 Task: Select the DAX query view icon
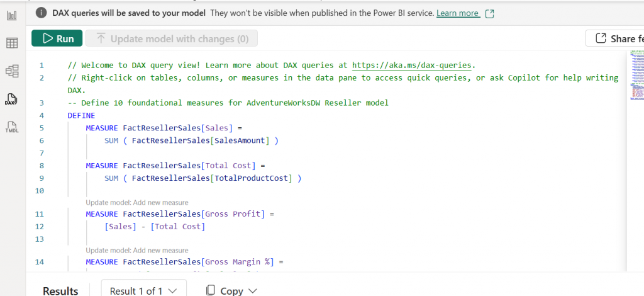click(x=11, y=99)
